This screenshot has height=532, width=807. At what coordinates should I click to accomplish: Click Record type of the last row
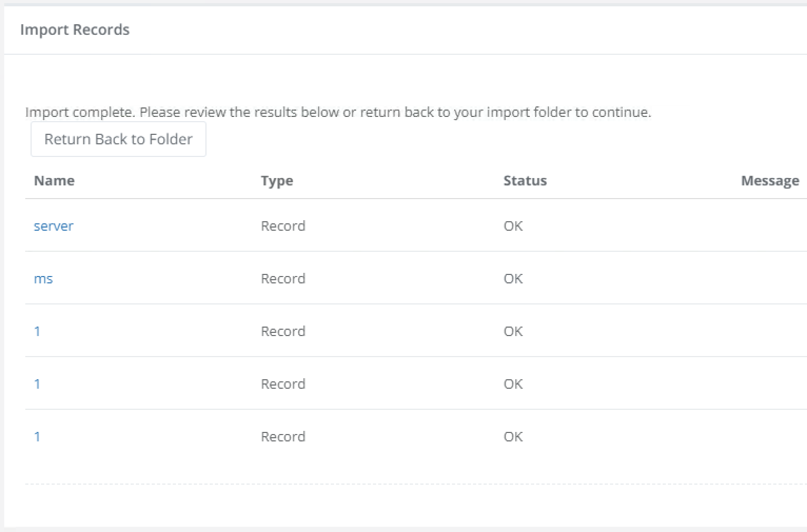click(283, 437)
